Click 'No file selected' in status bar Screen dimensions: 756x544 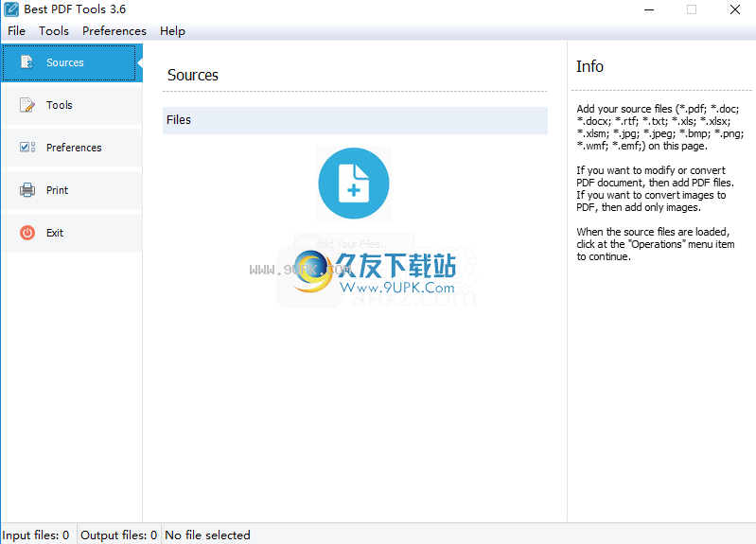(207, 535)
